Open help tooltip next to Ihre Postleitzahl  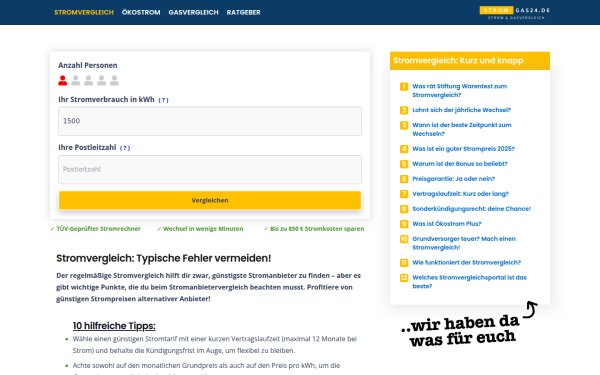click(x=125, y=148)
